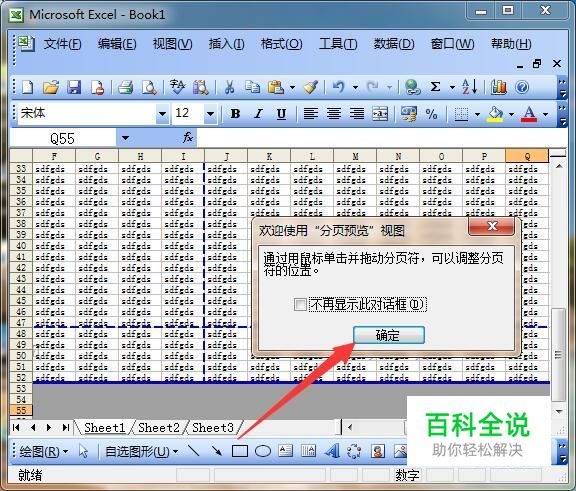Insert WordArt with the slanted A icon
The height and width of the screenshot is (491, 576).
point(332,451)
